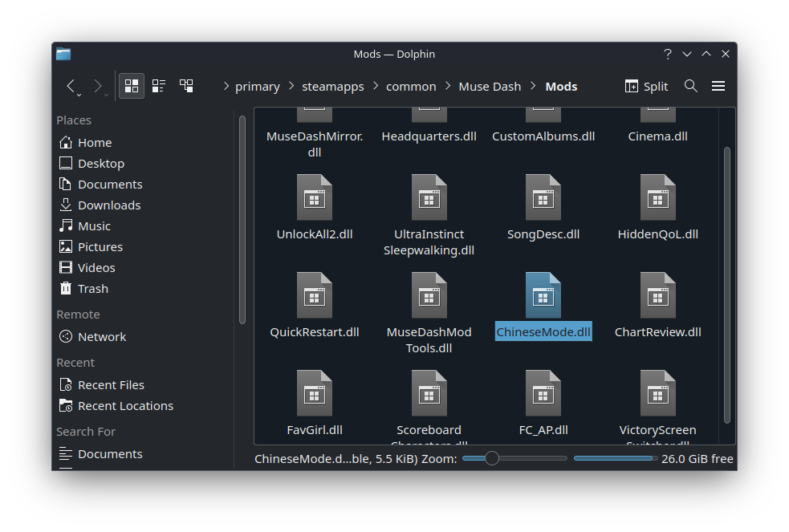Select Scoreboard Characters dll file icon
The width and height of the screenshot is (789, 532).
pyautogui.click(x=429, y=393)
